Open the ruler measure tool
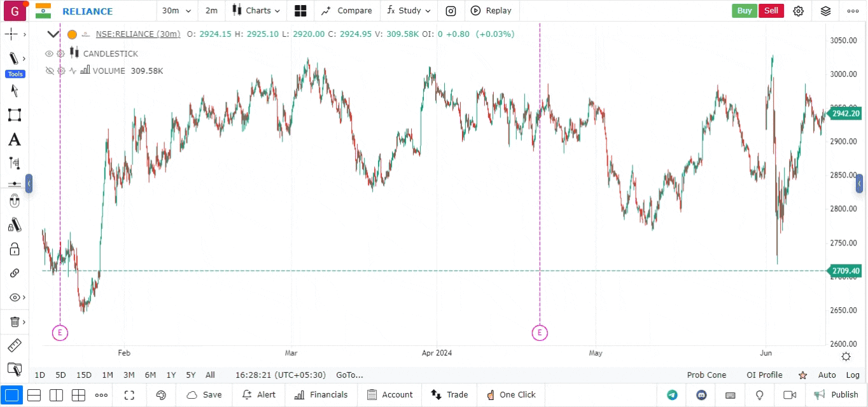Image resolution: width=868 pixels, height=407 pixels. (14, 345)
